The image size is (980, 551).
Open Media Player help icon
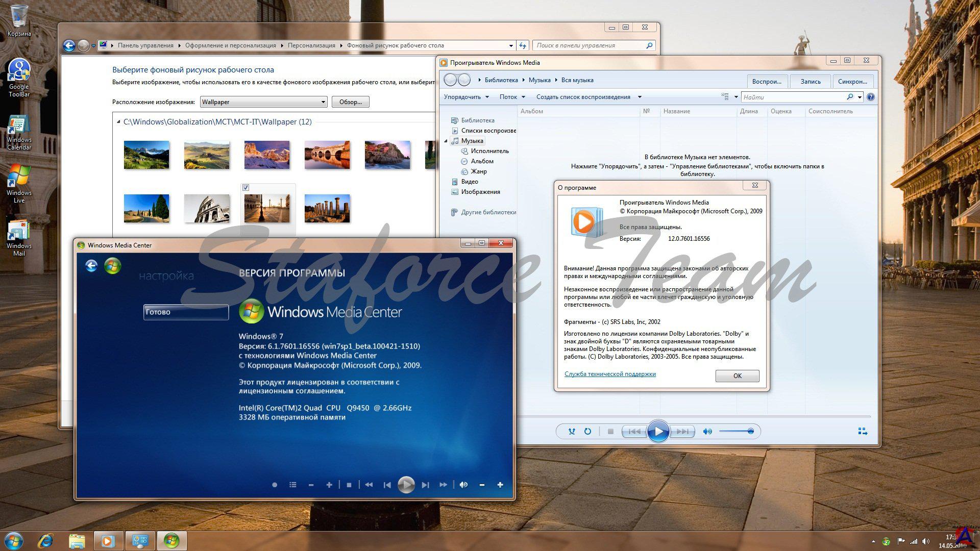(x=871, y=97)
